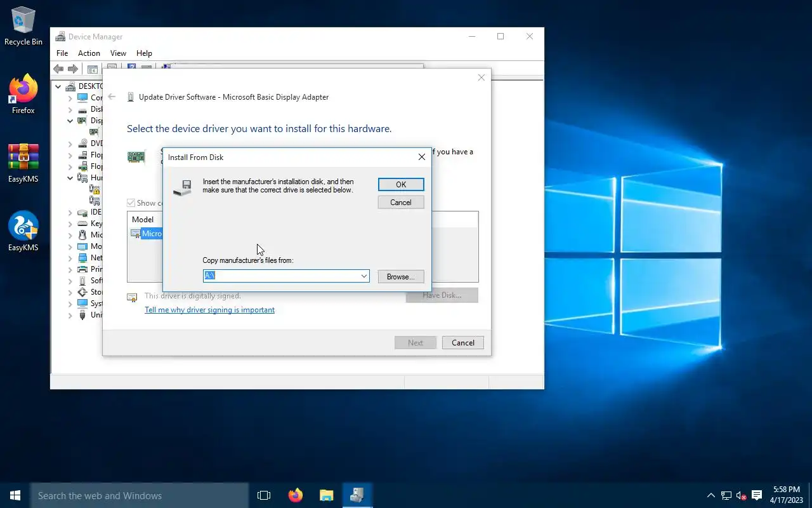Expand the DVD drives branch
The width and height of the screenshot is (812, 508).
[x=70, y=144]
